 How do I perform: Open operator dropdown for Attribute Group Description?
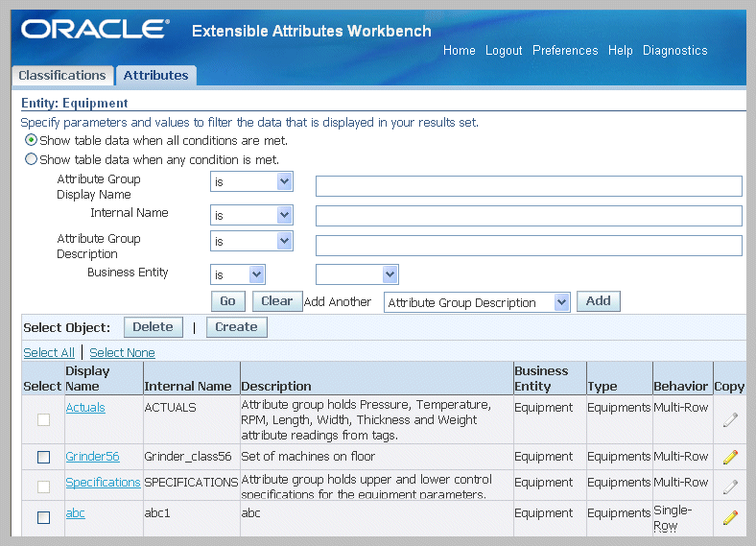click(x=251, y=241)
